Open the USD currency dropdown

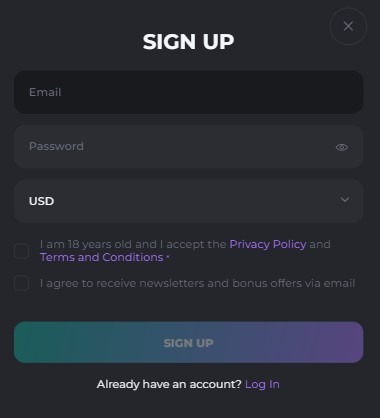(189, 201)
